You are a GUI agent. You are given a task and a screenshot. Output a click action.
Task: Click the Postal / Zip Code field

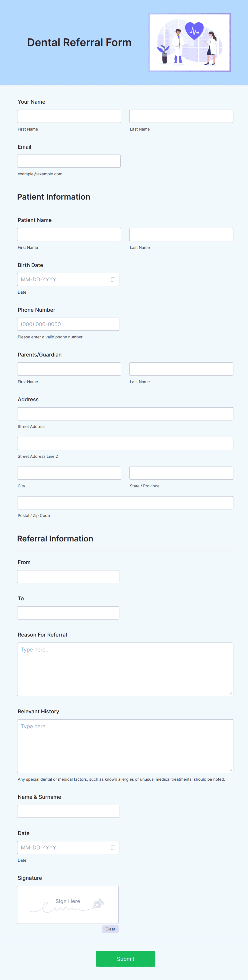point(125,503)
